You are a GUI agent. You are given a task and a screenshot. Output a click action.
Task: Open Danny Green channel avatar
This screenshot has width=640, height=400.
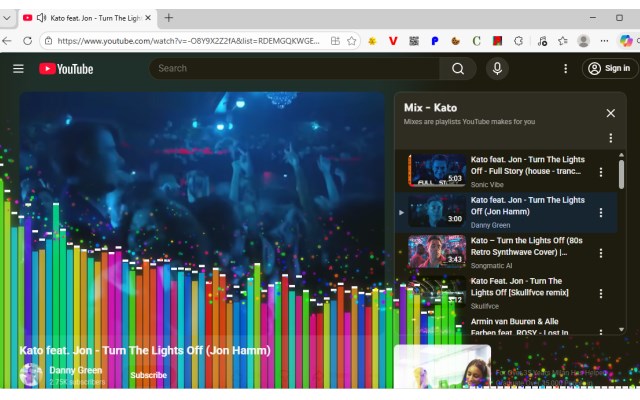tap(31, 374)
